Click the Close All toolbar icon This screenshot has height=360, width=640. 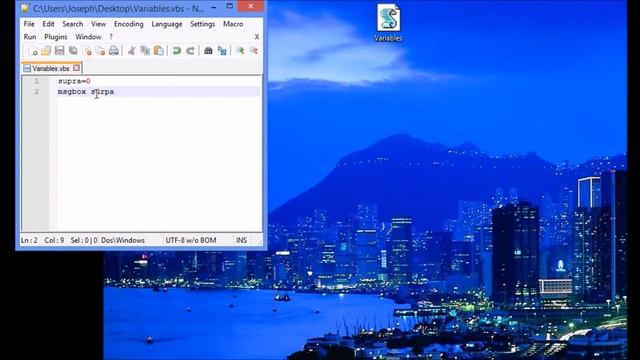(100, 51)
